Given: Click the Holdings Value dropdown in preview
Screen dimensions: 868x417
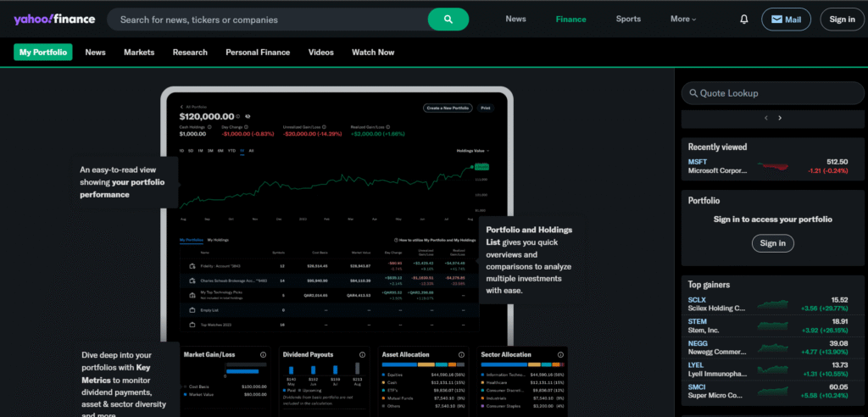Looking at the screenshot, I should 473,151.
